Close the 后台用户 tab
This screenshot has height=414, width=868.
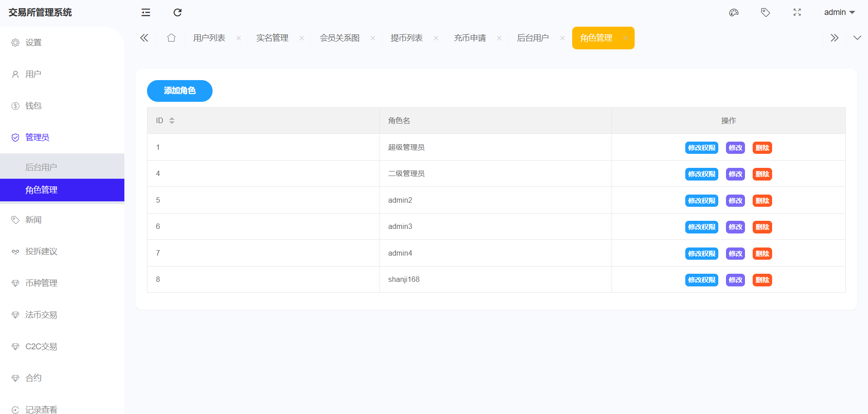point(562,38)
